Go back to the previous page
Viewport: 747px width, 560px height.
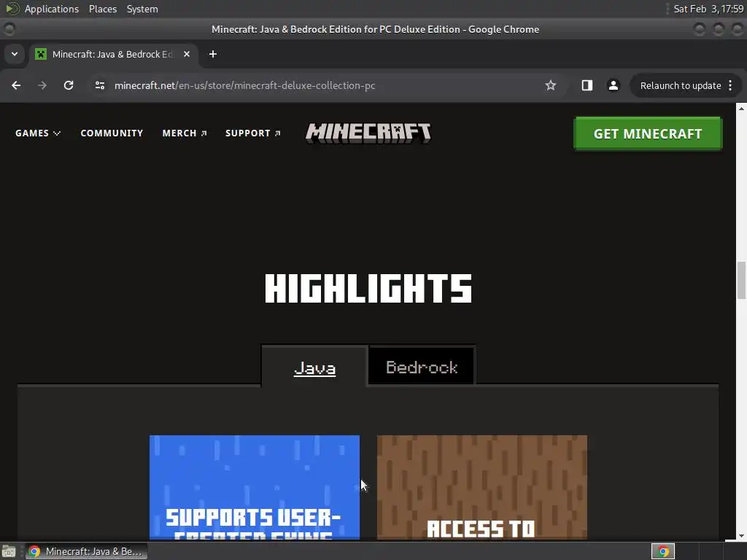click(16, 85)
